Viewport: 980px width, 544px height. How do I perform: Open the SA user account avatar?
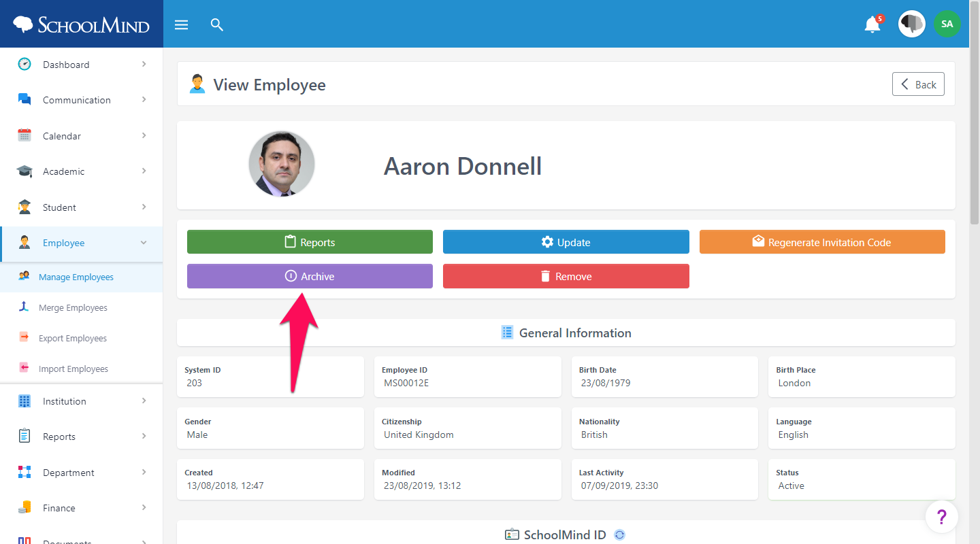coord(947,24)
